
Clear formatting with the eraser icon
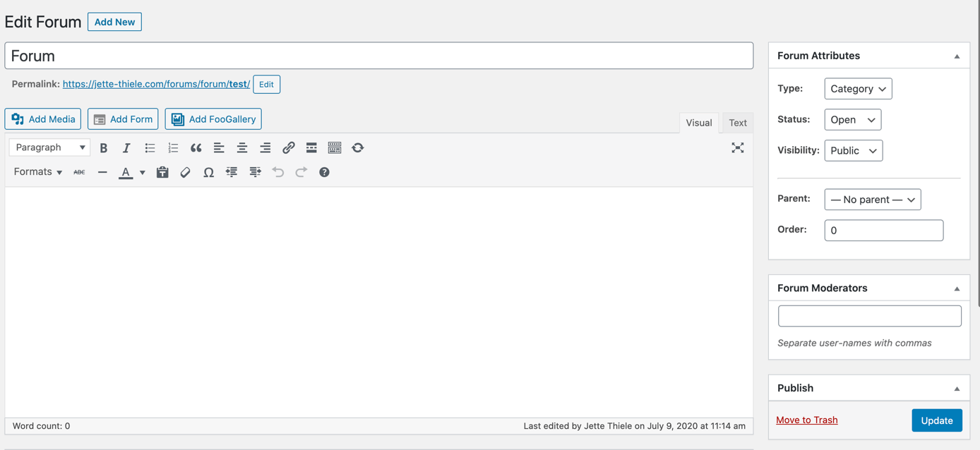tap(186, 172)
